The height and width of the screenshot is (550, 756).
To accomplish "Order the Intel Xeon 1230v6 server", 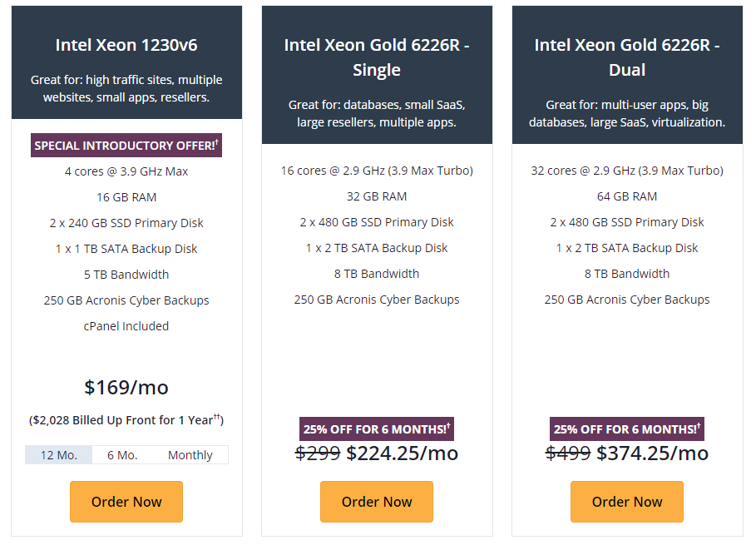I will 126,502.
